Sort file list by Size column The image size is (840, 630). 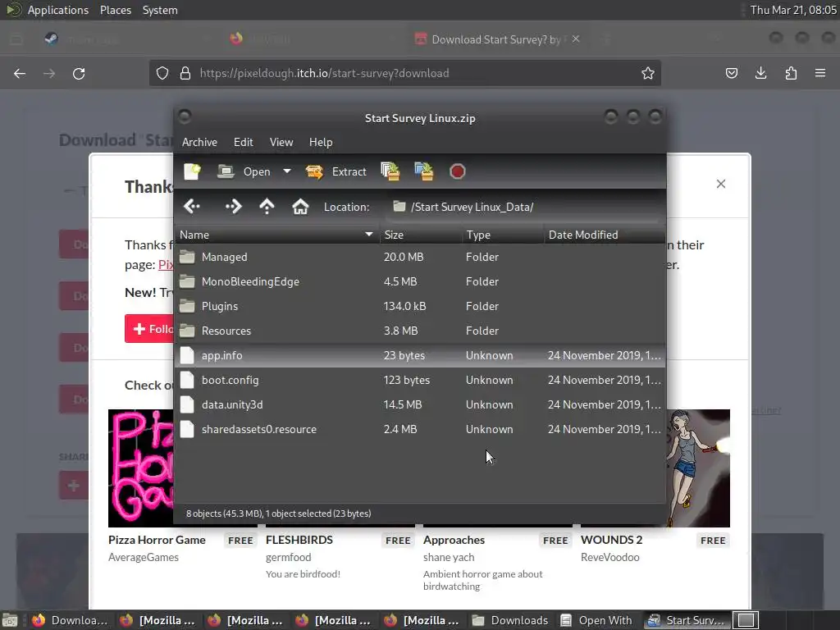point(421,235)
